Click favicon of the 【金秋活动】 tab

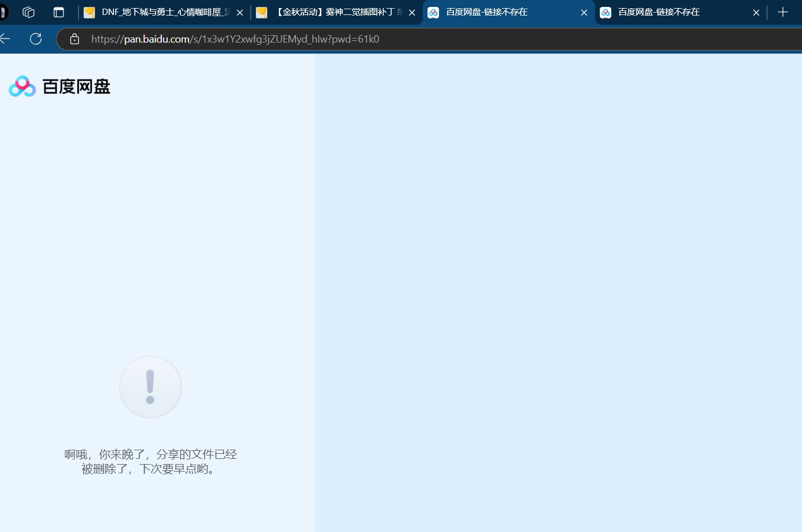click(262, 13)
